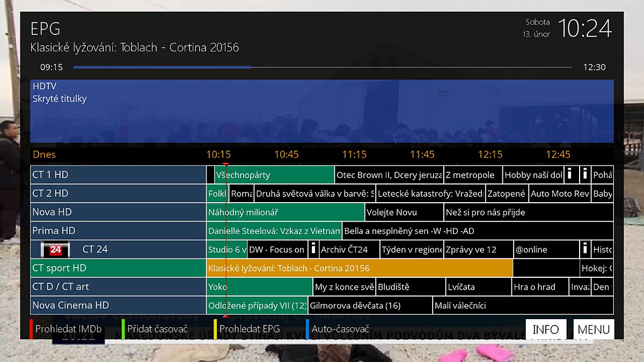644x362 pixels.
Task: Choose the Prima HD channel
Action: click(x=118, y=231)
